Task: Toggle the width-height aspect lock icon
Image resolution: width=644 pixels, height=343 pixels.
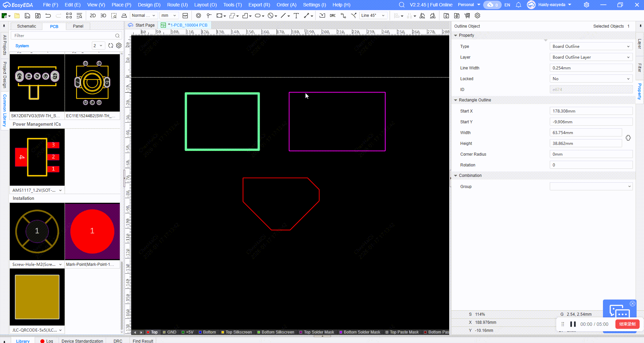Action: tap(628, 138)
